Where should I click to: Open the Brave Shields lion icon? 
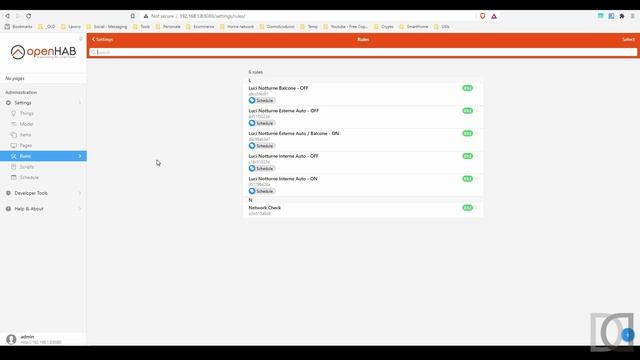tap(482, 16)
